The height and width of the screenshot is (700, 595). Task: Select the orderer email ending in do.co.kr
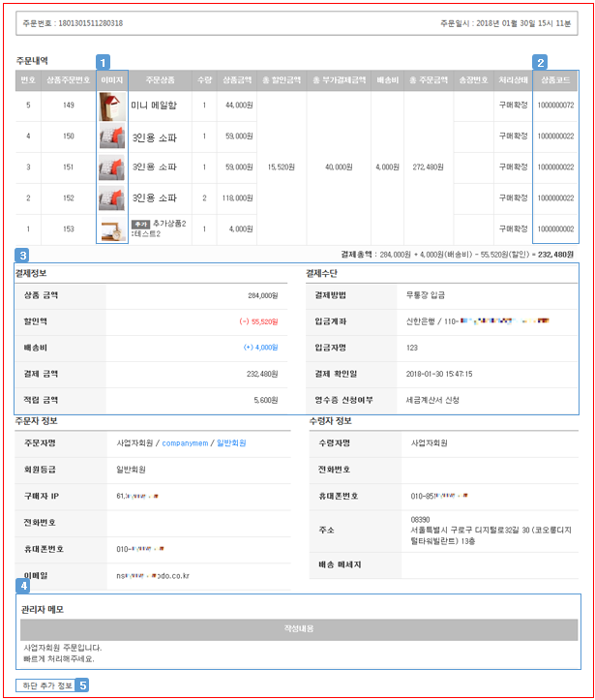click(153, 576)
